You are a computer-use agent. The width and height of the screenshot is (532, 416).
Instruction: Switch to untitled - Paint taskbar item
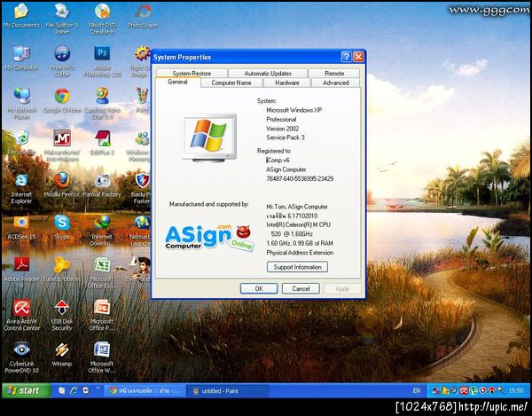[228, 391]
